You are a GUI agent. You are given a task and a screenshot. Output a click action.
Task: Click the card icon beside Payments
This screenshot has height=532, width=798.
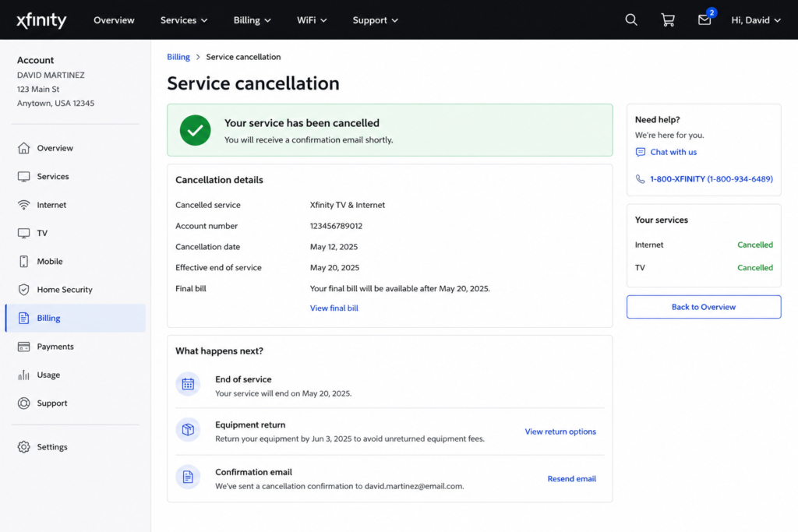pyautogui.click(x=23, y=347)
